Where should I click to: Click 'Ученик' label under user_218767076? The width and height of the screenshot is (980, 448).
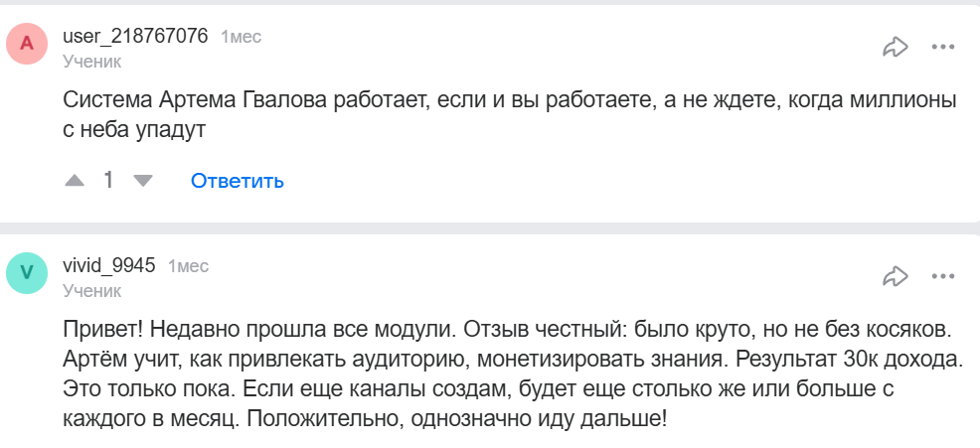(91, 62)
